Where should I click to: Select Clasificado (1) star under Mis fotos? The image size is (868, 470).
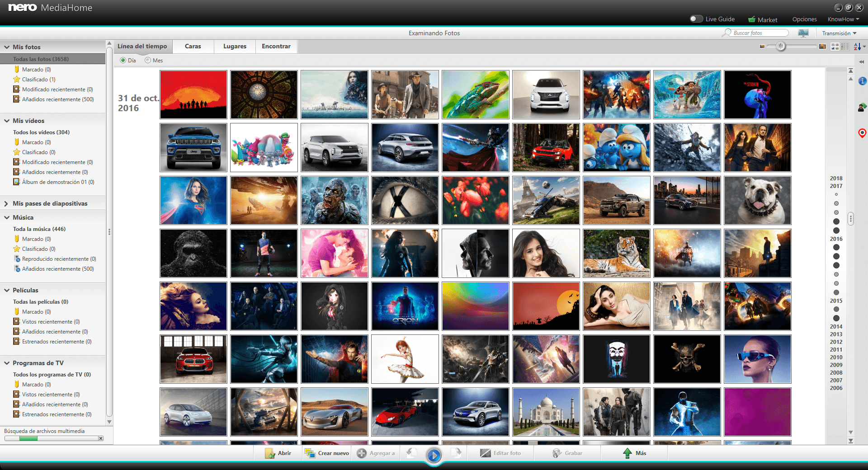tap(17, 79)
